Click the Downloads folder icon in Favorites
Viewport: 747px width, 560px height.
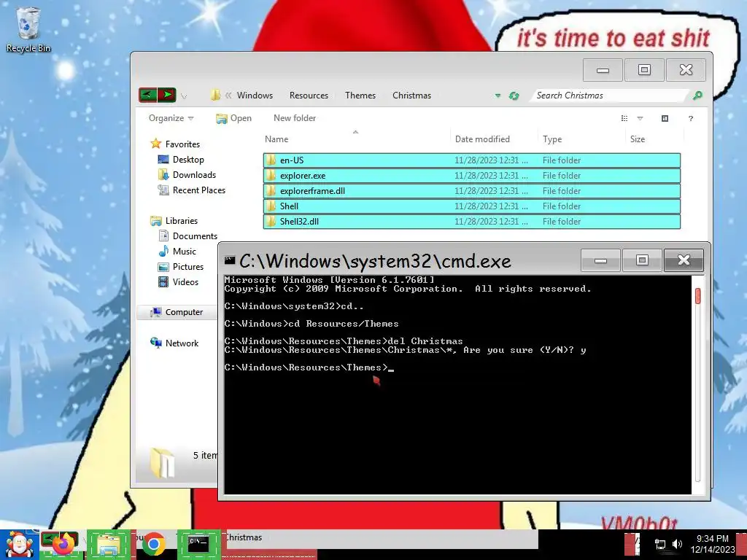tap(163, 175)
